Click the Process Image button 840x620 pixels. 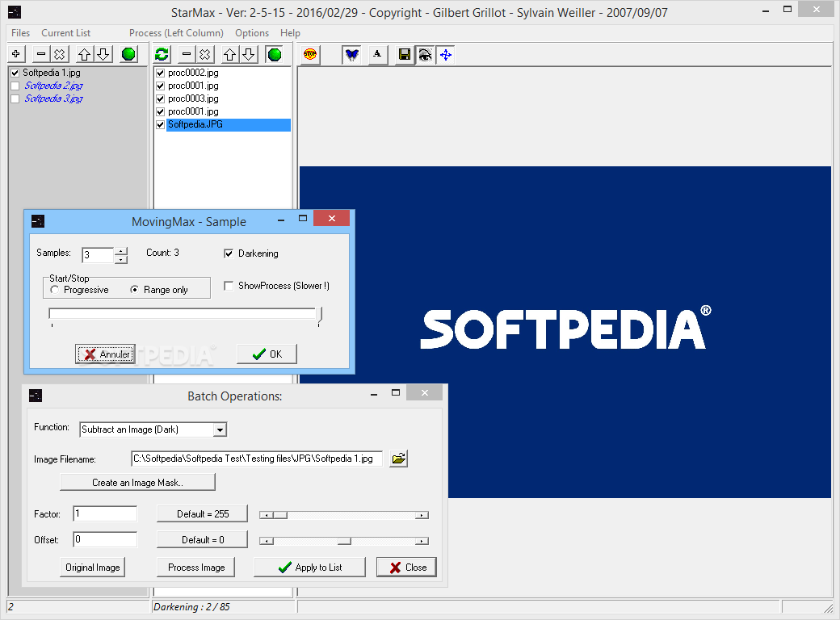point(196,568)
